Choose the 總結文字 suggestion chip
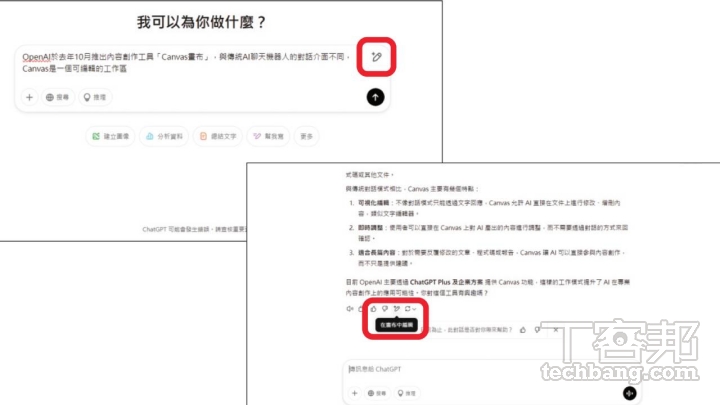 (218, 136)
